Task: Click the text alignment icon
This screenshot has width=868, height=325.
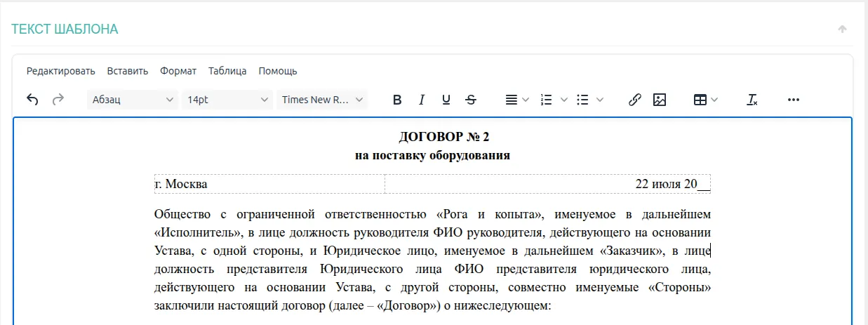Action: coord(512,100)
